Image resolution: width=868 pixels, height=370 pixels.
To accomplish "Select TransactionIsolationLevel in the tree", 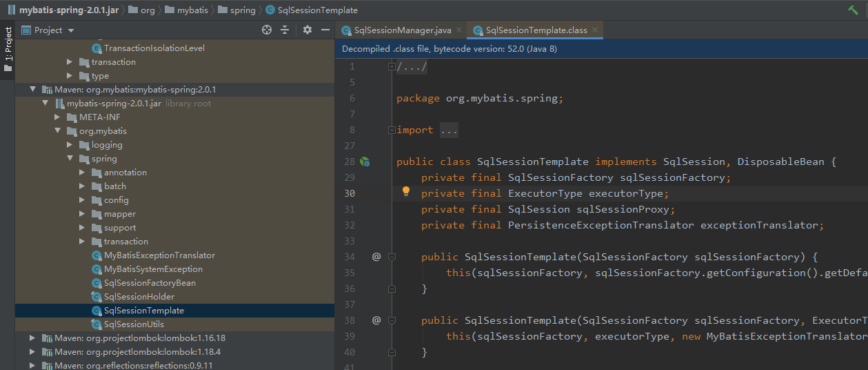I will [x=154, y=48].
